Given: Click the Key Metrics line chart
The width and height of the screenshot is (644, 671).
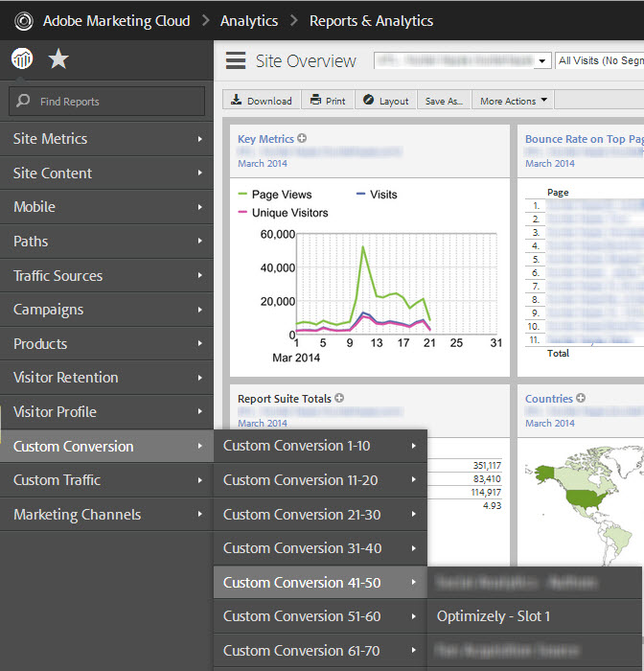Looking at the screenshot, I should click(397, 284).
